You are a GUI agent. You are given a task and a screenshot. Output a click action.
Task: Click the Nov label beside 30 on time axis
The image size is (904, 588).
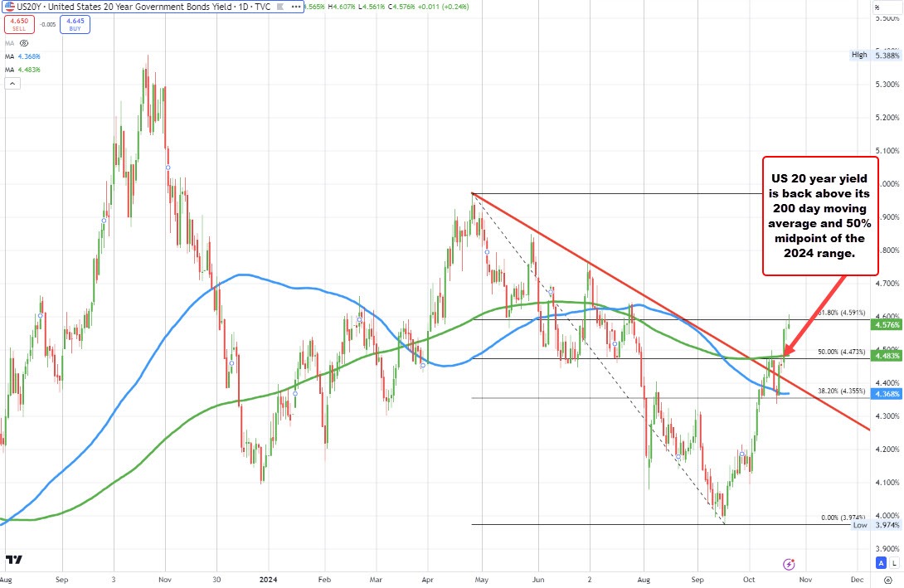(x=166, y=580)
